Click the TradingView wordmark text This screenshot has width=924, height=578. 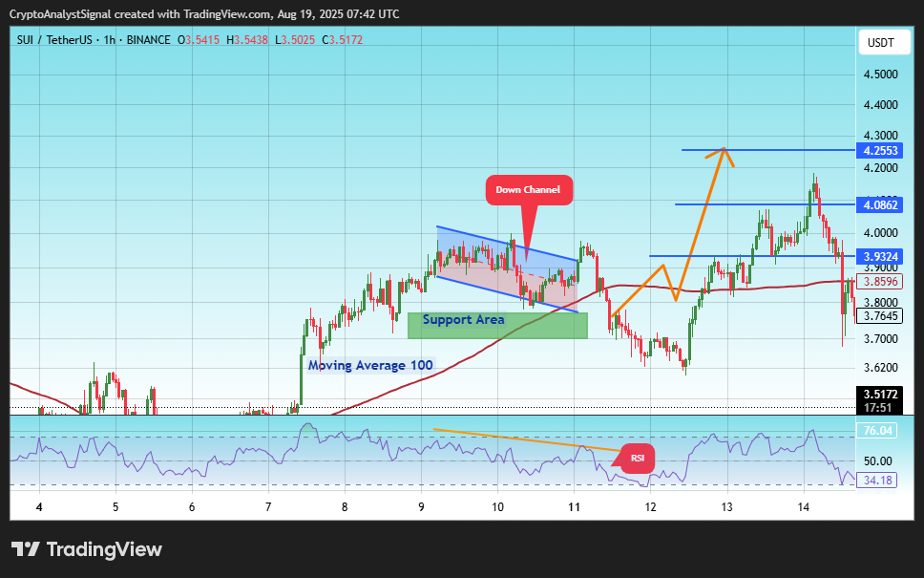[x=104, y=549]
